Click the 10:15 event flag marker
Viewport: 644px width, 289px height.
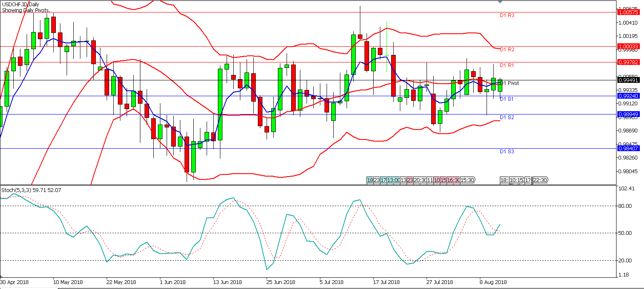pyautogui.click(x=517, y=180)
